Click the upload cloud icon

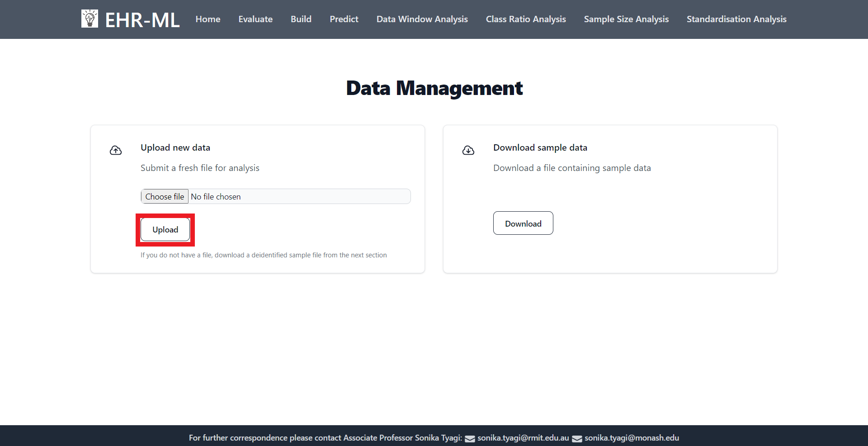[x=116, y=150]
